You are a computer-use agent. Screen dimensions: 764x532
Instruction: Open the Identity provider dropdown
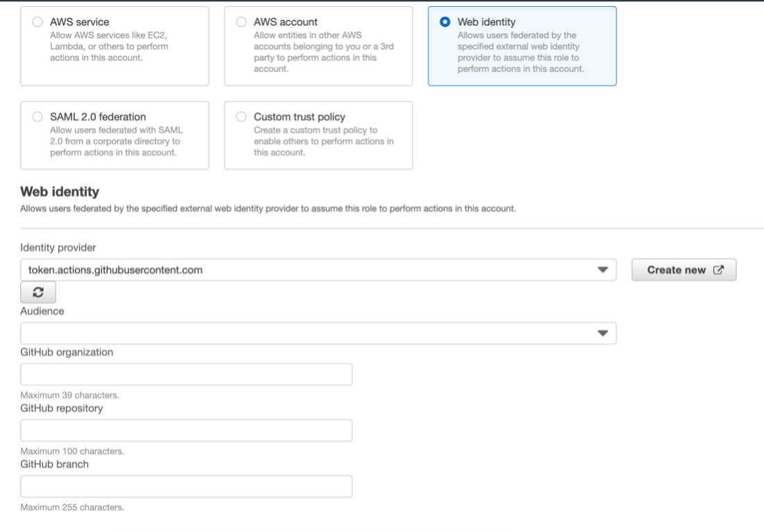(318, 270)
